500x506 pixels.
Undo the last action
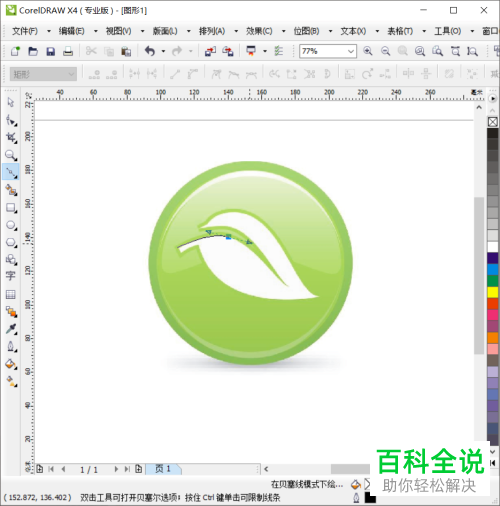tap(150, 51)
